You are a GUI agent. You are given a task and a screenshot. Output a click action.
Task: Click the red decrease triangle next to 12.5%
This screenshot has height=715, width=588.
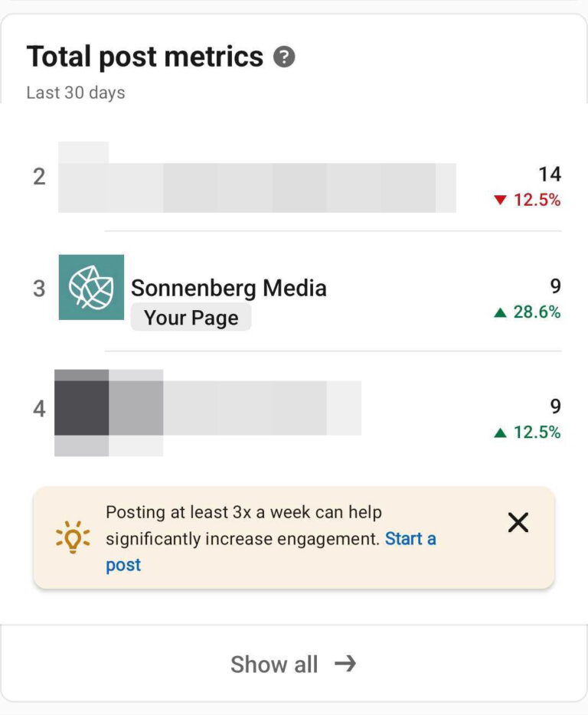point(501,201)
